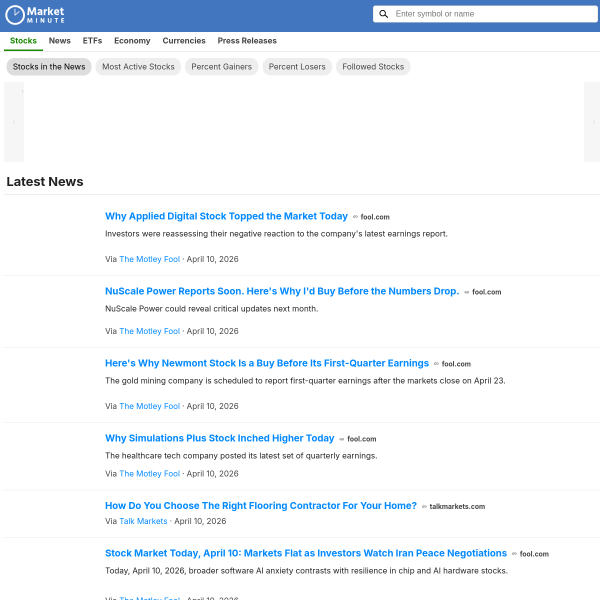Click link icon beside Applied Digital headline
Image resolution: width=600 pixels, height=600 pixels.
(x=355, y=217)
